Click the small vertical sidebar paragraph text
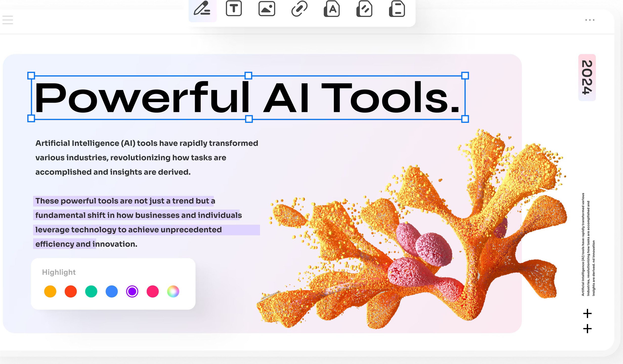The height and width of the screenshot is (364, 623). pyautogui.click(x=588, y=244)
